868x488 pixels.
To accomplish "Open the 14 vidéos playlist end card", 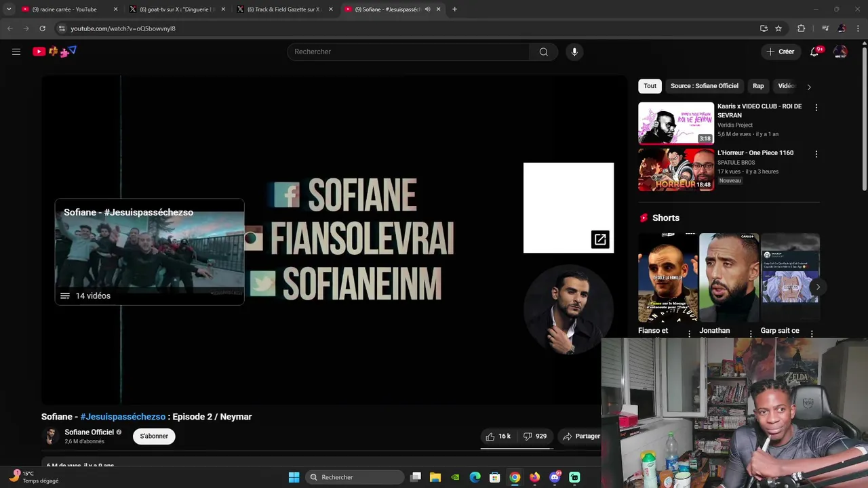I will tap(149, 251).
